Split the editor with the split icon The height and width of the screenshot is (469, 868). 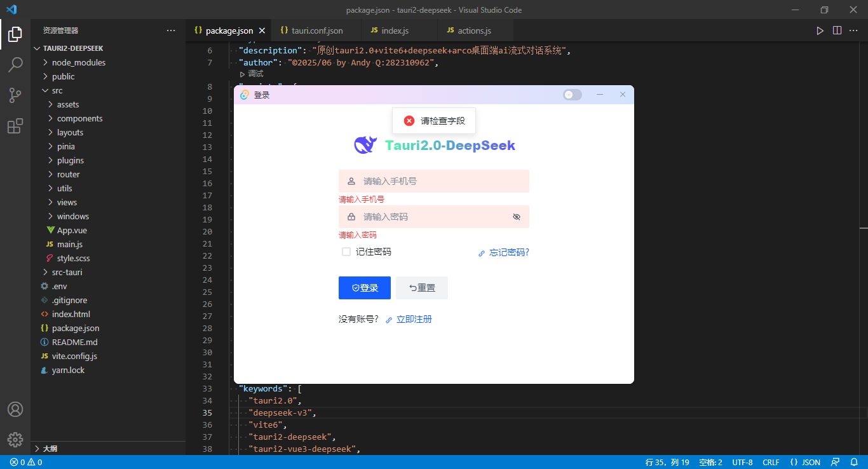[x=837, y=31]
